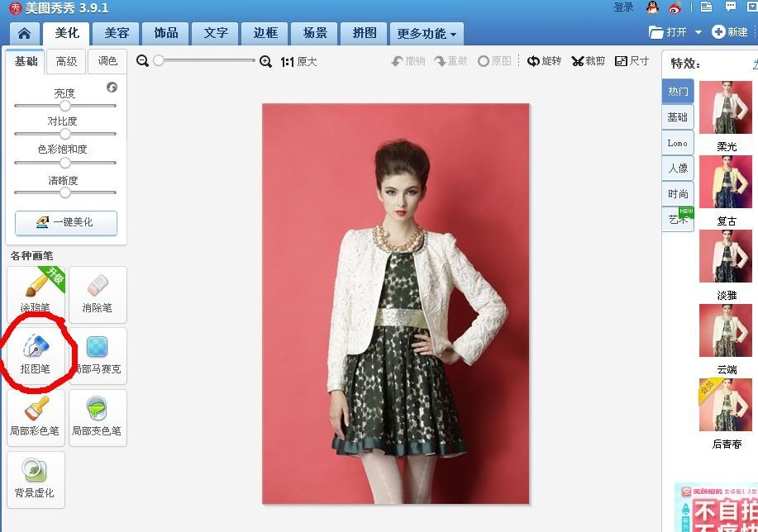Choose the 消除笔 eraser tool
Image resolution: width=758 pixels, height=532 pixels.
(x=98, y=293)
